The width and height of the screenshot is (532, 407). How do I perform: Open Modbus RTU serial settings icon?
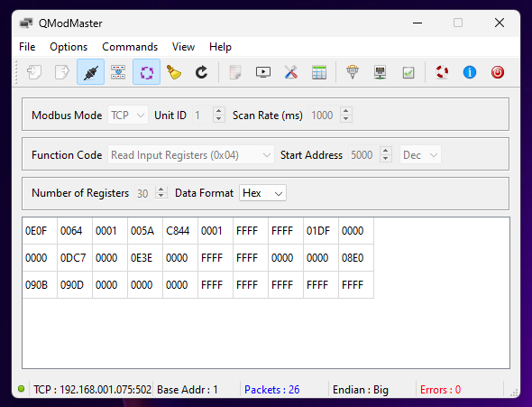tap(353, 72)
